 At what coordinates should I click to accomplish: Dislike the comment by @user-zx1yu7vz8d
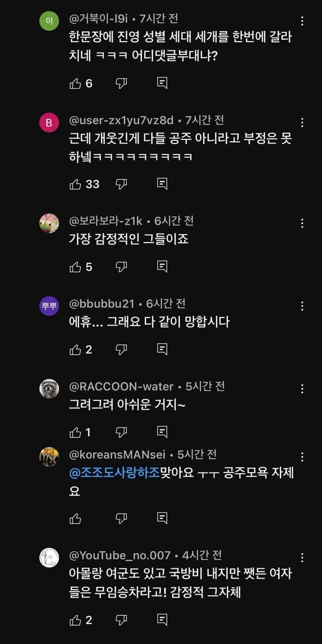coord(121,184)
